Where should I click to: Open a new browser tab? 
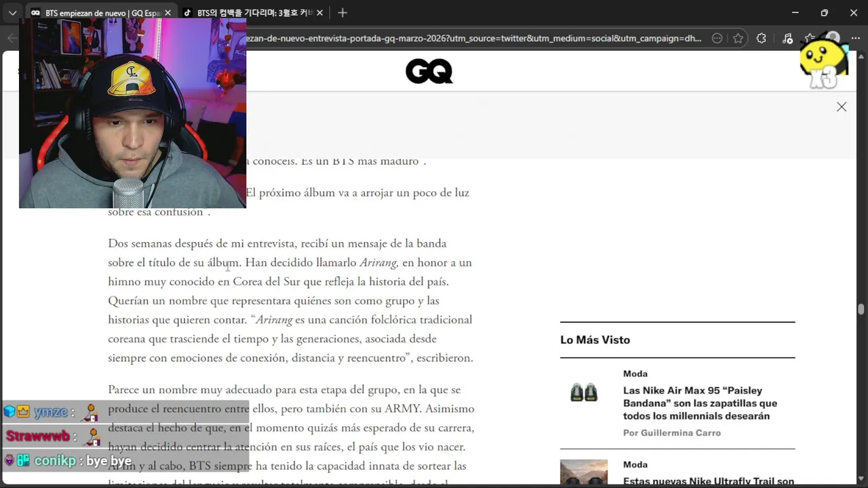[x=342, y=13]
